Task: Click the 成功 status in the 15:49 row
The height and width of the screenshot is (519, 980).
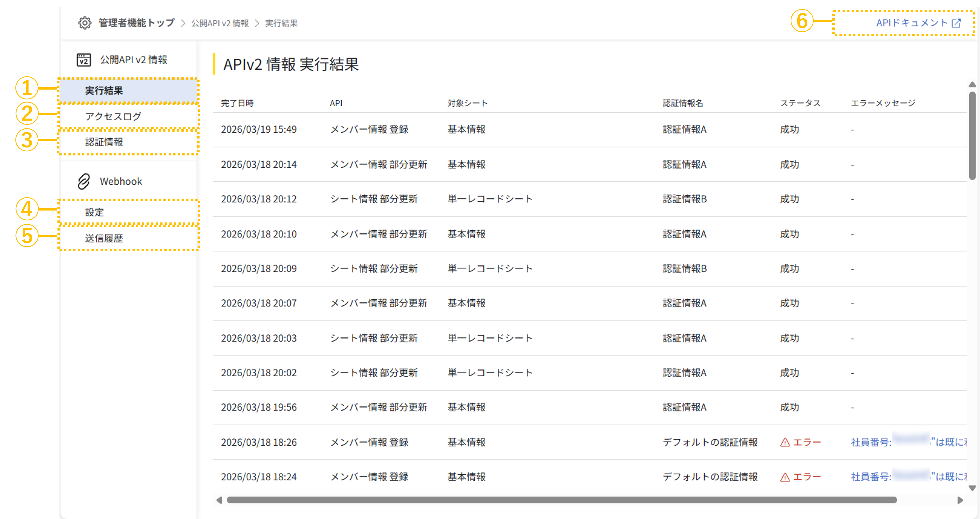Action: pyautogui.click(x=789, y=129)
